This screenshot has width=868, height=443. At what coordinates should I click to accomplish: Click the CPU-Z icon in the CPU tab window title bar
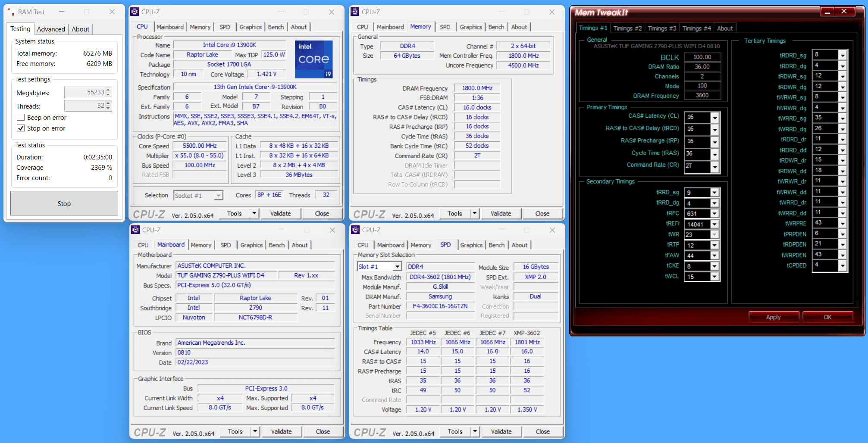135,12
